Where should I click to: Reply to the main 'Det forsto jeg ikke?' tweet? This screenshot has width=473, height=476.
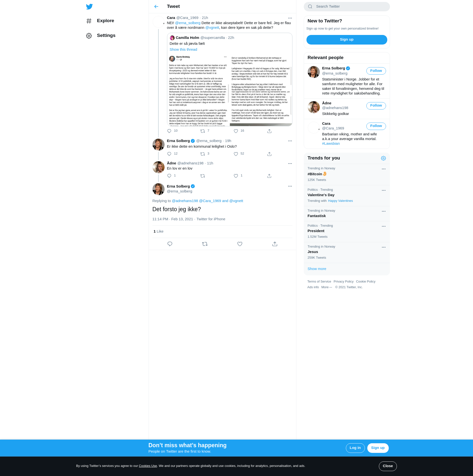tap(170, 244)
